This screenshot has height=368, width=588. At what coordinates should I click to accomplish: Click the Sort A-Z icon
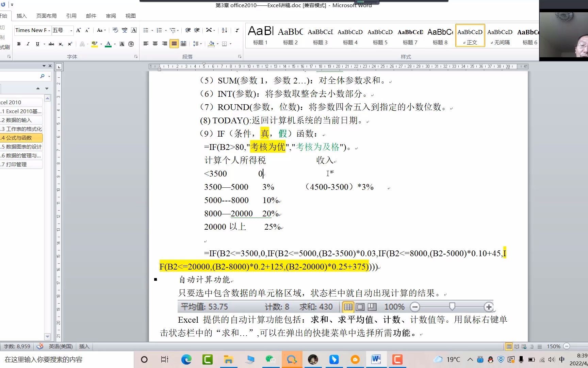[x=224, y=30]
